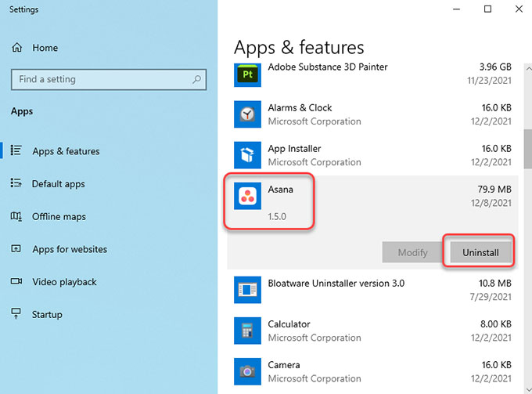Click the Video playback camera icon

(x=16, y=281)
